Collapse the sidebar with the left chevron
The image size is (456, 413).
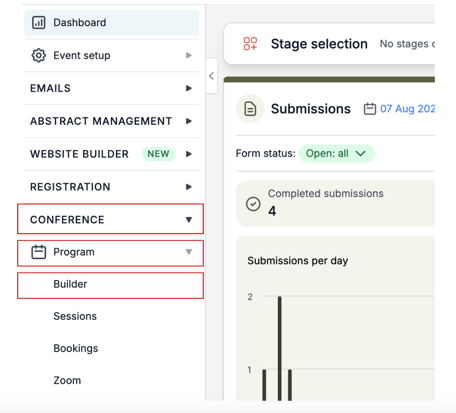(x=211, y=76)
